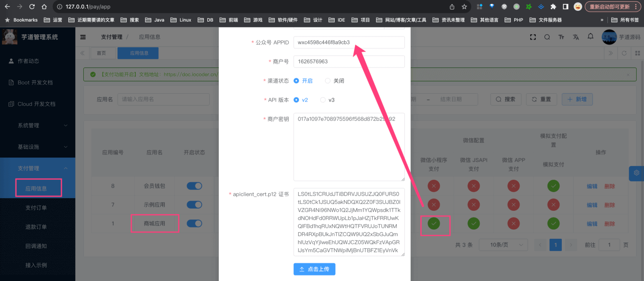Click the font size icon in header

click(x=561, y=37)
